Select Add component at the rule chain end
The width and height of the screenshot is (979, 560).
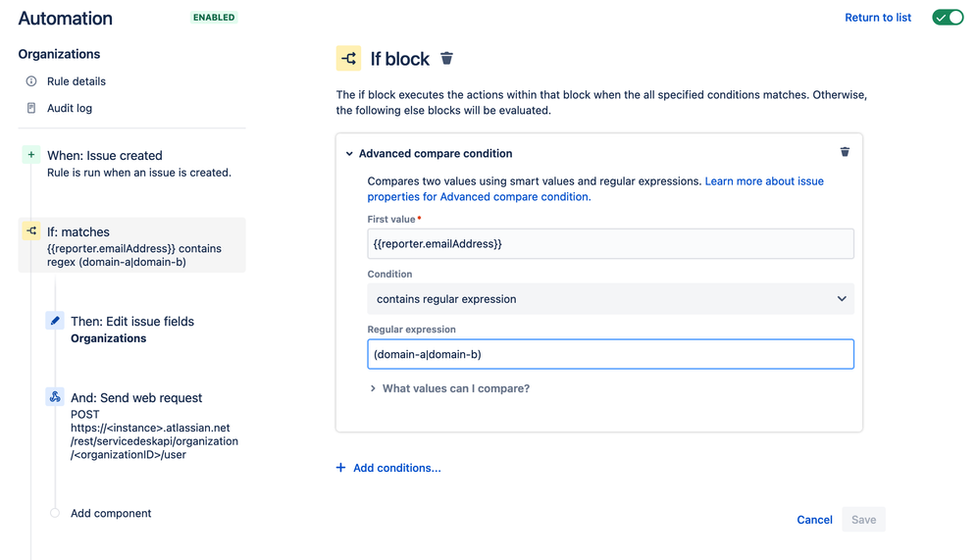pos(111,513)
